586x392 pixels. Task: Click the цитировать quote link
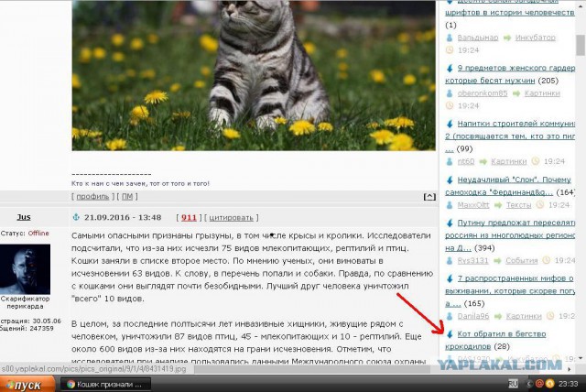click(231, 217)
